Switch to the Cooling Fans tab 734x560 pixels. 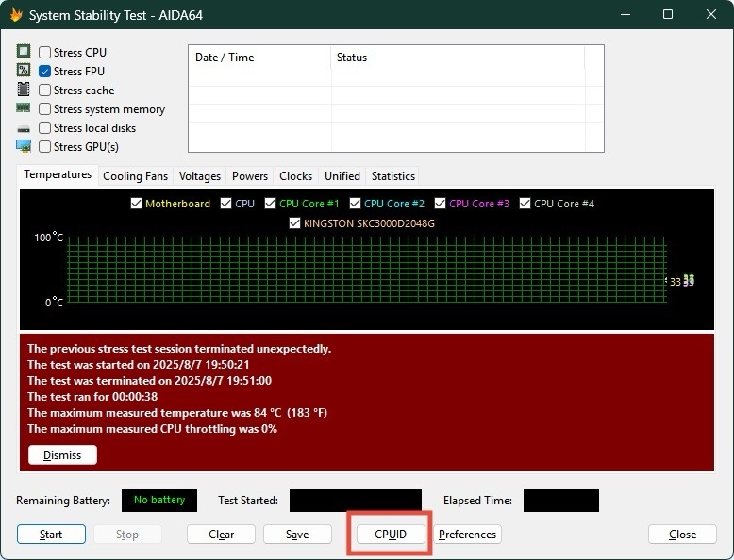point(135,176)
